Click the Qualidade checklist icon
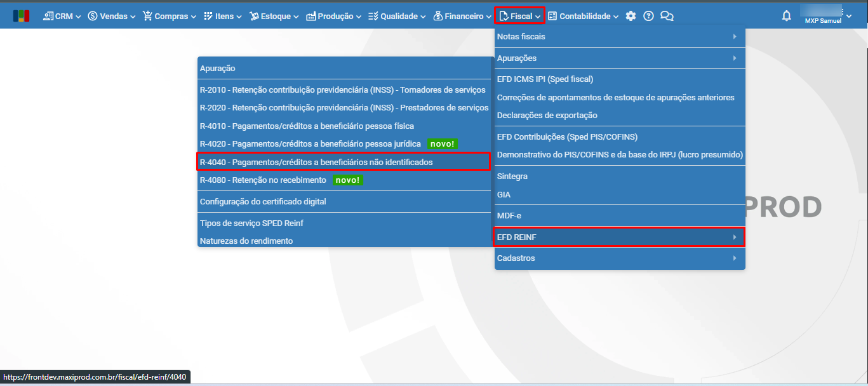 pos(373,16)
